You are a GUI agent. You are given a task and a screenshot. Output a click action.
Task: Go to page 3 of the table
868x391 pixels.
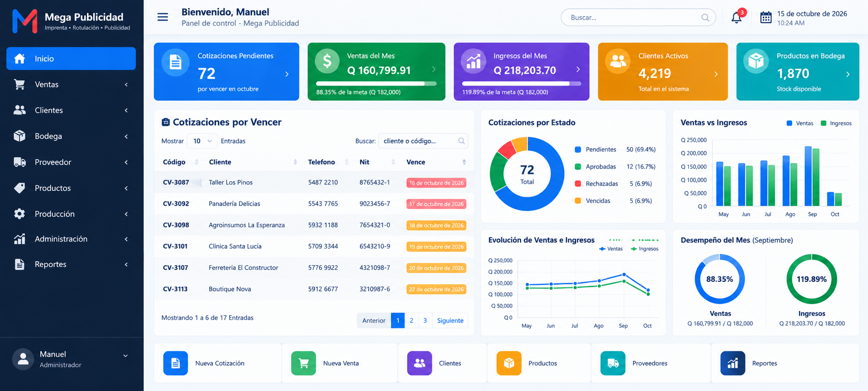coord(425,320)
